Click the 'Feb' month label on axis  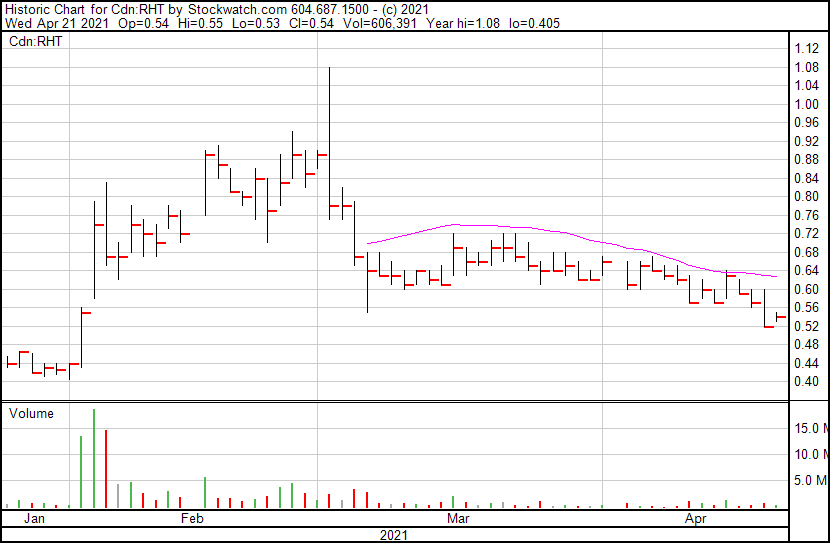(x=192, y=518)
